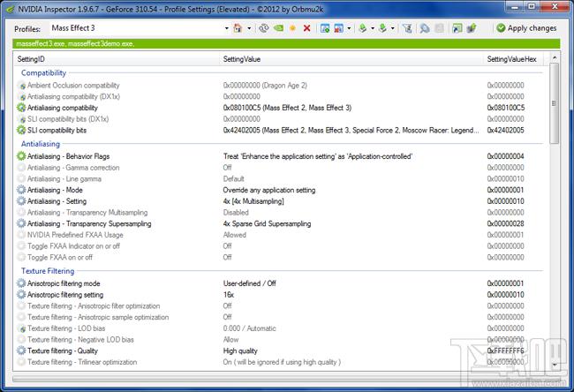
Task: Click the yellow sun create-new-profile icon
Action: (x=292, y=28)
